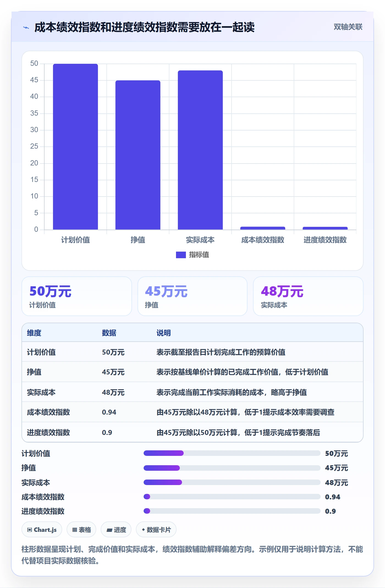Click the Chart.js tag chip

[42, 529]
